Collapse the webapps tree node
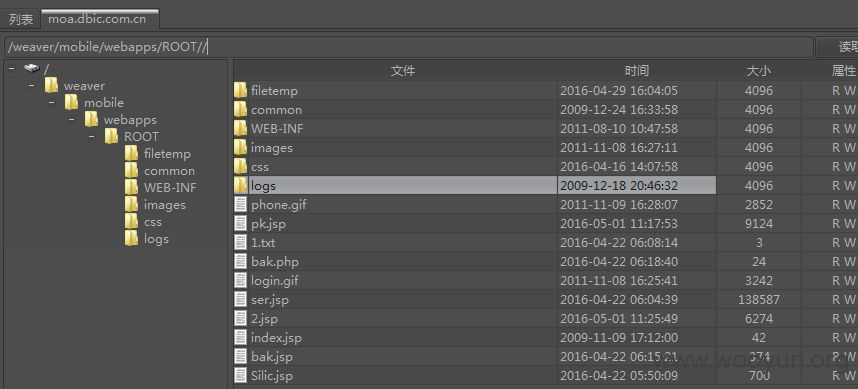The height and width of the screenshot is (389, 858). coord(72,119)
